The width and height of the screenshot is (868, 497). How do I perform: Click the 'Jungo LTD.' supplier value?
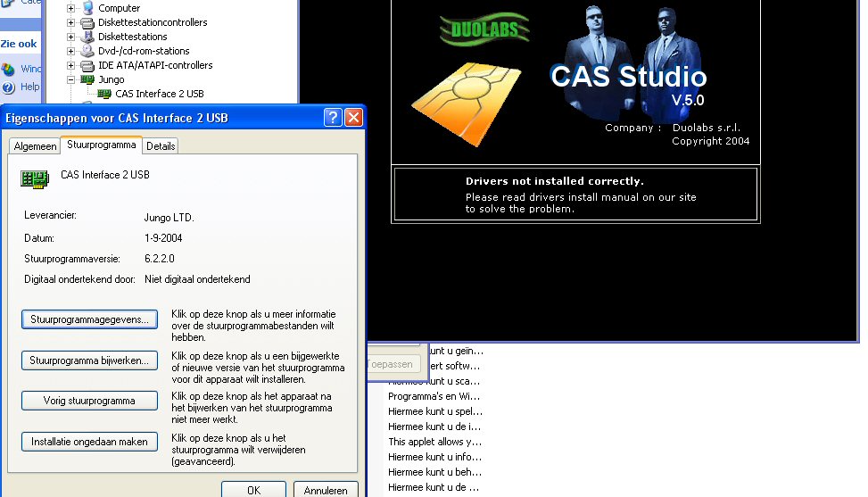[x=169, y=218]
